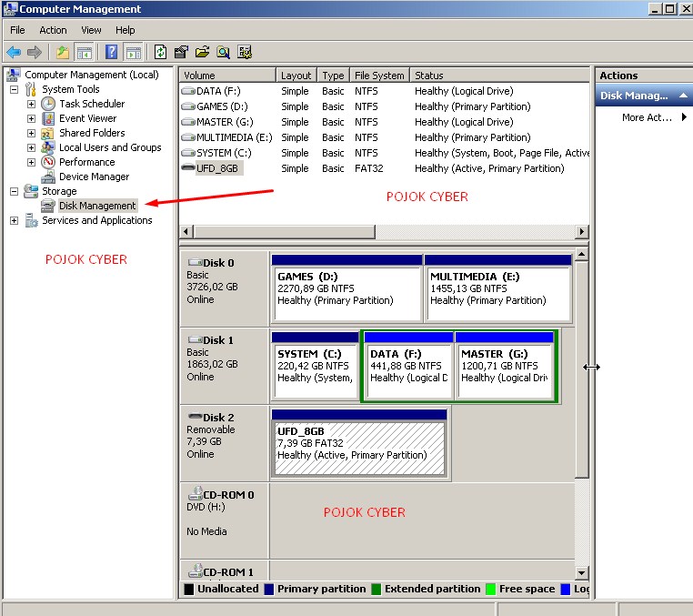Click the volume list scroll right arrow
This screenshot has width=693, height=616.
(582, 231)
